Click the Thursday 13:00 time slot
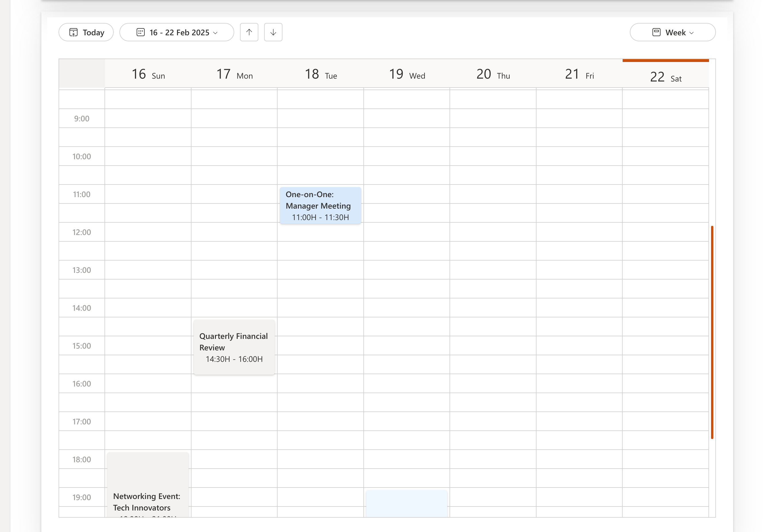The height and width of the screenshot is (532, 763). (x=493, y=269)
